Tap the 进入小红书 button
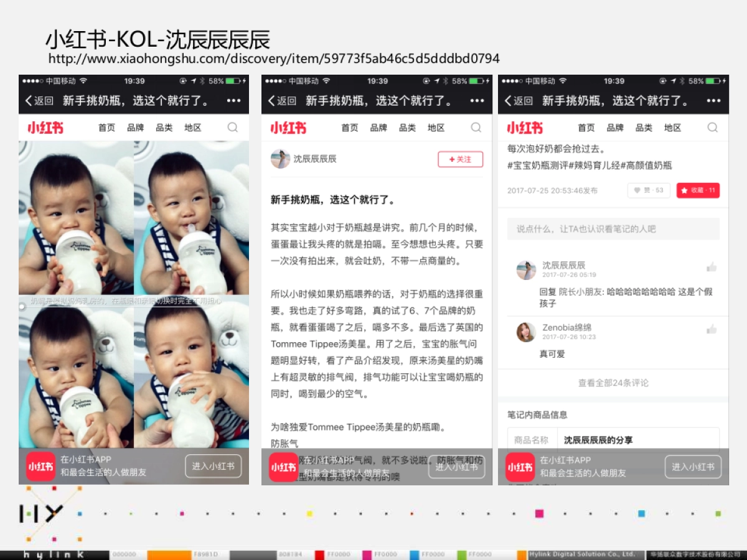Image resolution: width=747 pixels, height=560 pixels. [x=693, y=467]
